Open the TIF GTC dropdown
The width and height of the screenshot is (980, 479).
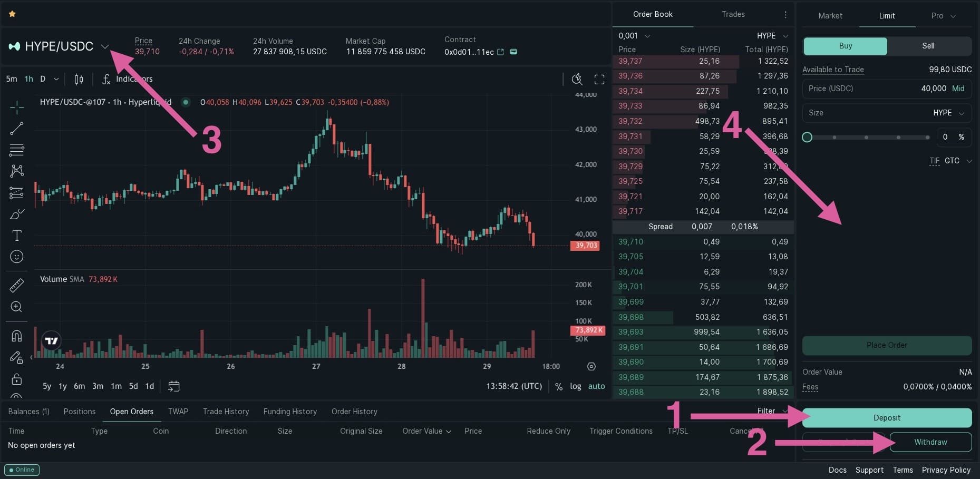coord(951,161)
